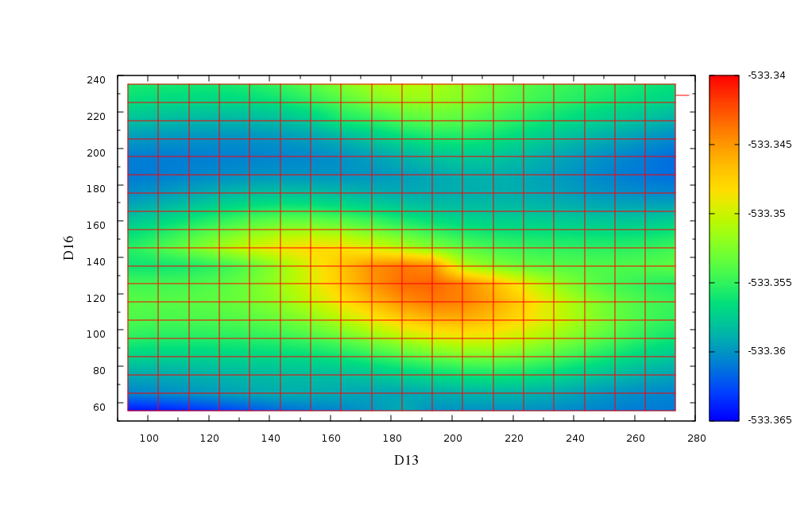Click the y-axis tick label 60
Image resolution: width=812 pixels, height=506 pixels.
pos(99,407)
